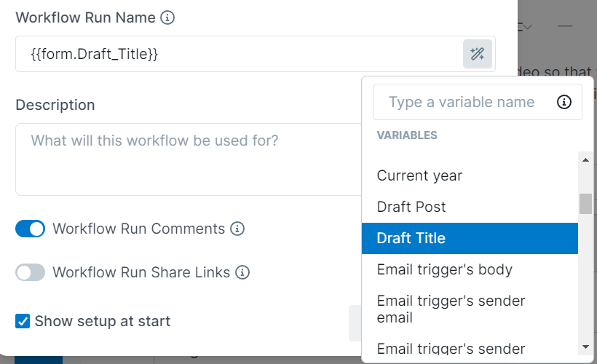Viewport: 597px width, 364px height.
Task: Select Email trigger's sender email variable
Action: pos(451,309)
